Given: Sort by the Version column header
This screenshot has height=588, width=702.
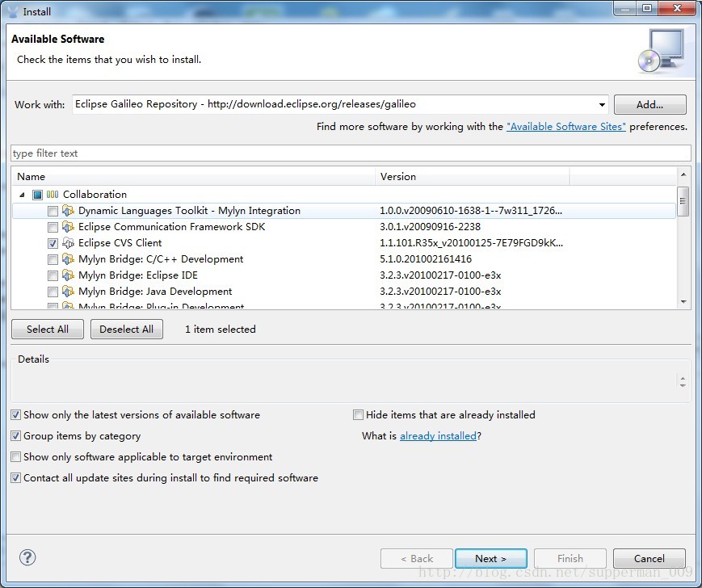Looking at the screenshot, I should (x=473, y=176).
